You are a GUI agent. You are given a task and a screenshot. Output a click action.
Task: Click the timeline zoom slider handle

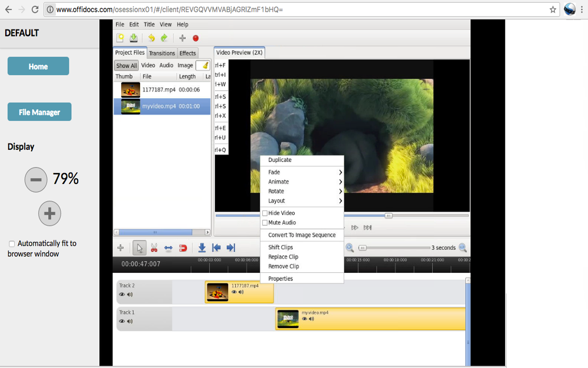362,248
